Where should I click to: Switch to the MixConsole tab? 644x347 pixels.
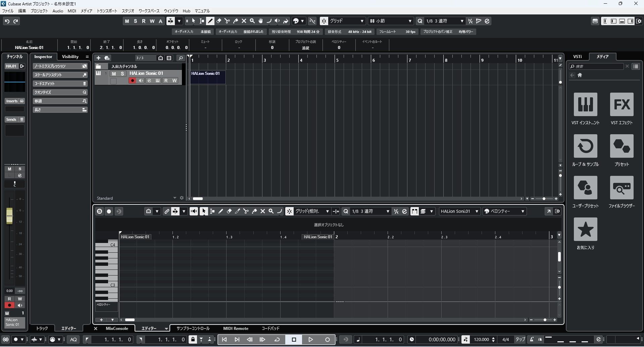117,329
